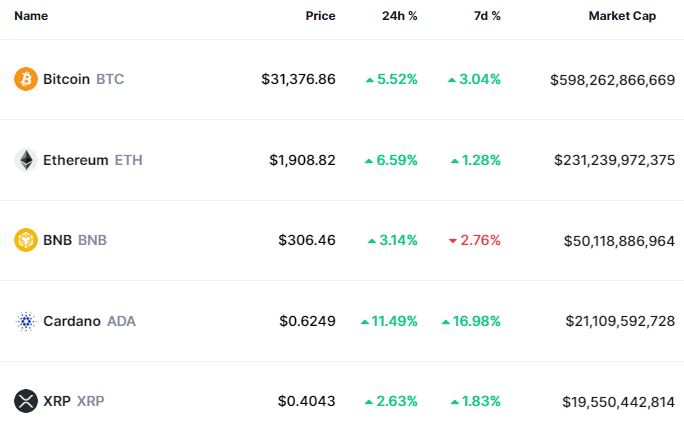Screen dimensions: 684x435
Task: Open the Bitcoin BTC name link
Action: click(x=83, y=79)
